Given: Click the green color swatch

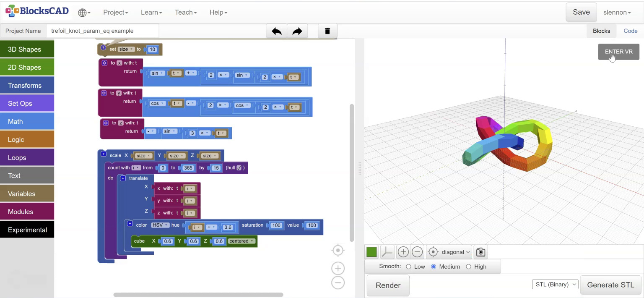Looking at the screenshot, I should [x=371, y=251].
